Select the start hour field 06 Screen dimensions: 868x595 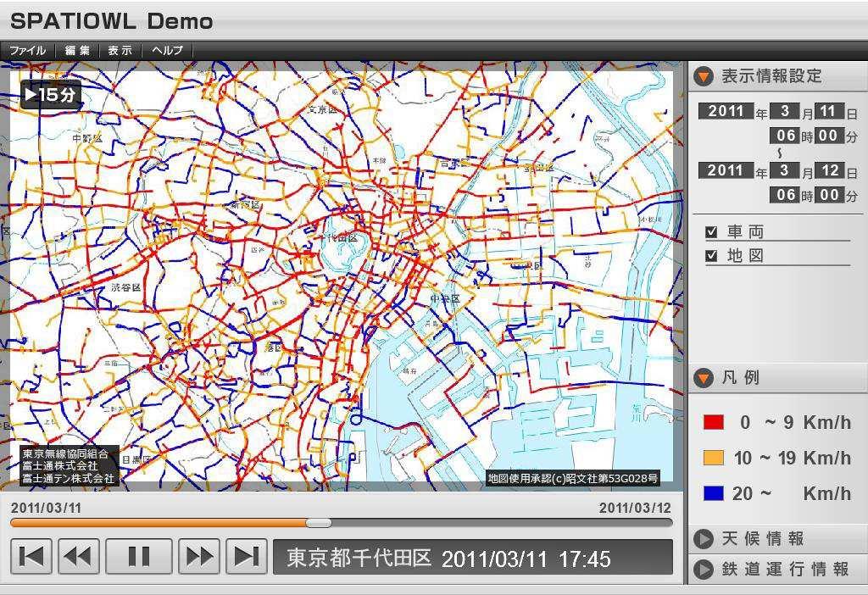tap(786, 136)
